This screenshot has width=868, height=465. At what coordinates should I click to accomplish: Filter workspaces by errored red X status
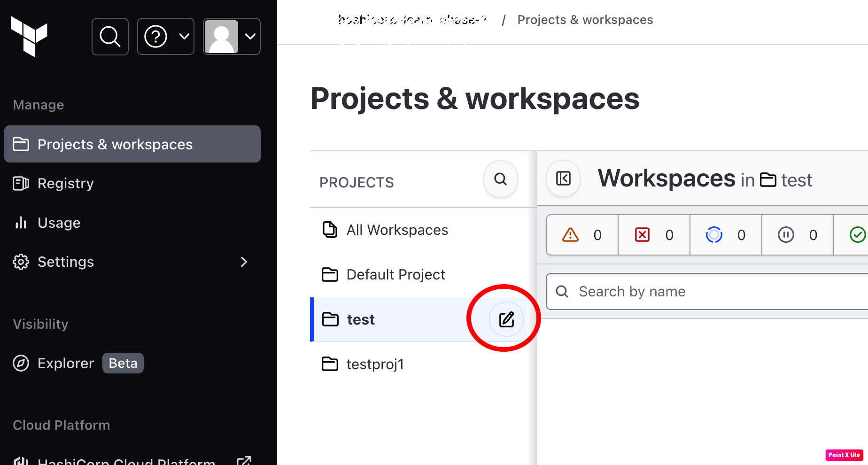(x=654, y=235)
